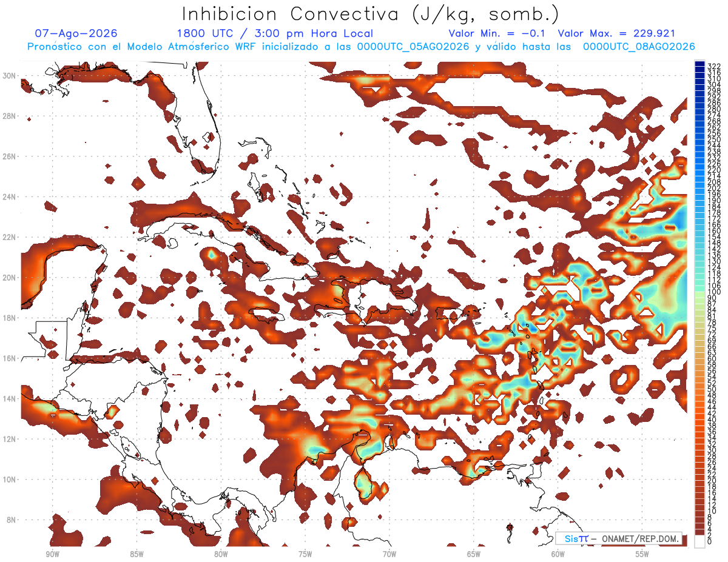The height and width of the screenshot is (562, 728).
Task: Click the '75W' longitude label
Action: pyautogui.click(x=305, y=554)
